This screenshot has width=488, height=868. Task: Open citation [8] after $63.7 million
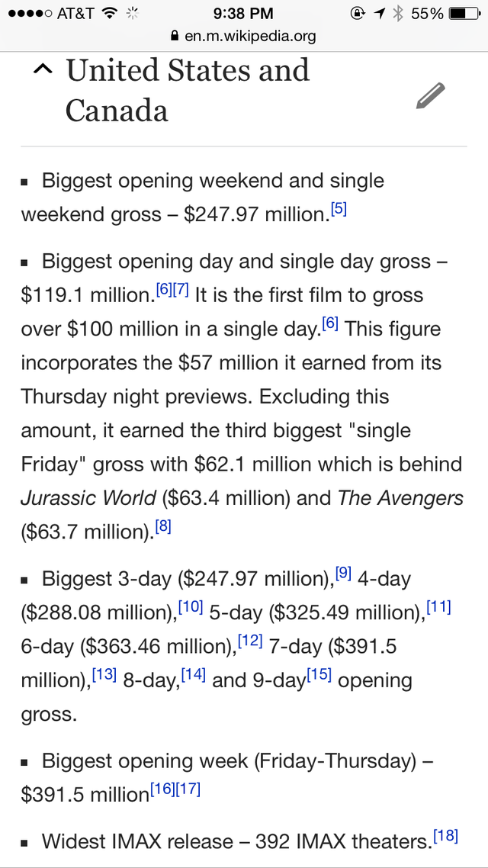[x=162, y=525]
